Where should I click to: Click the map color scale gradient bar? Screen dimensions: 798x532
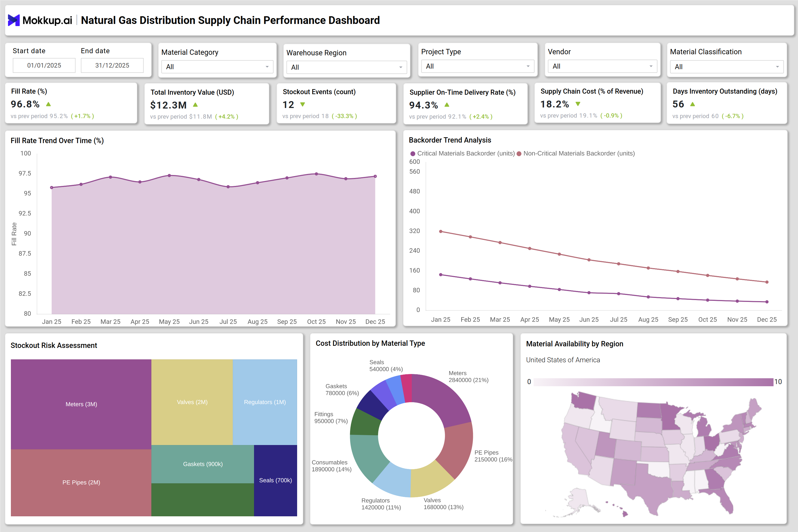[x=653, y=382]
